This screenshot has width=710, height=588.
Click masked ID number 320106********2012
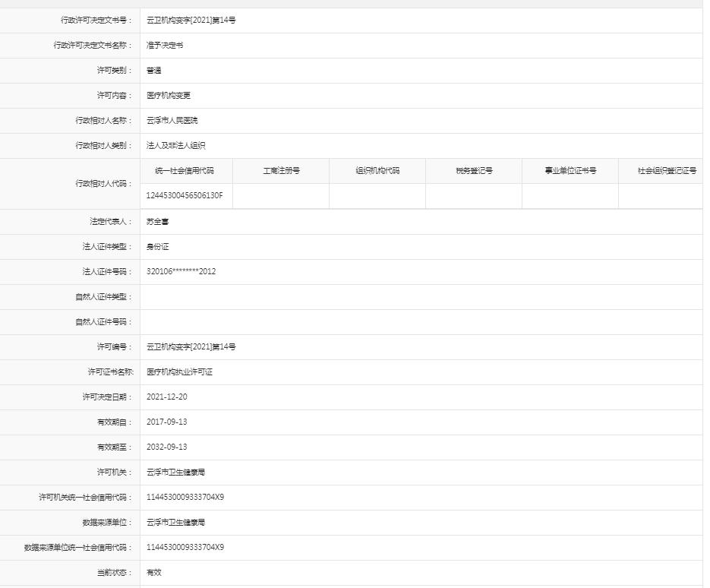click(x=181, y=271)
